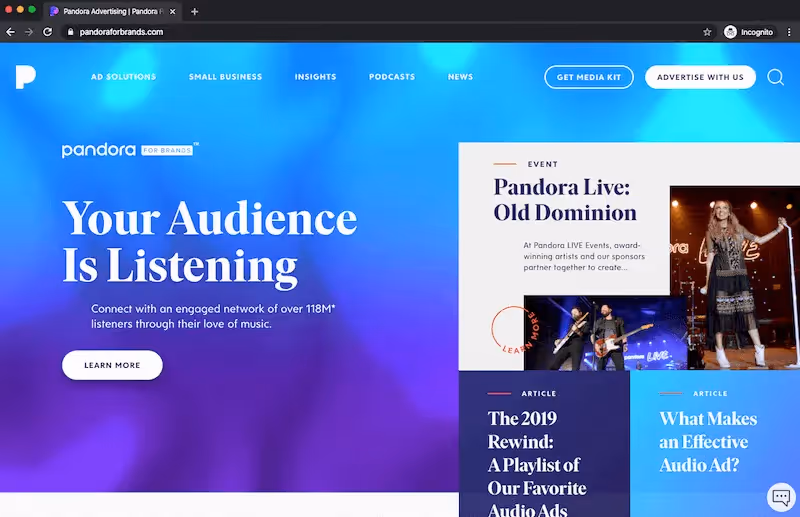Click the browser forward arrow
800x517 pixels.
pos(29,32)
